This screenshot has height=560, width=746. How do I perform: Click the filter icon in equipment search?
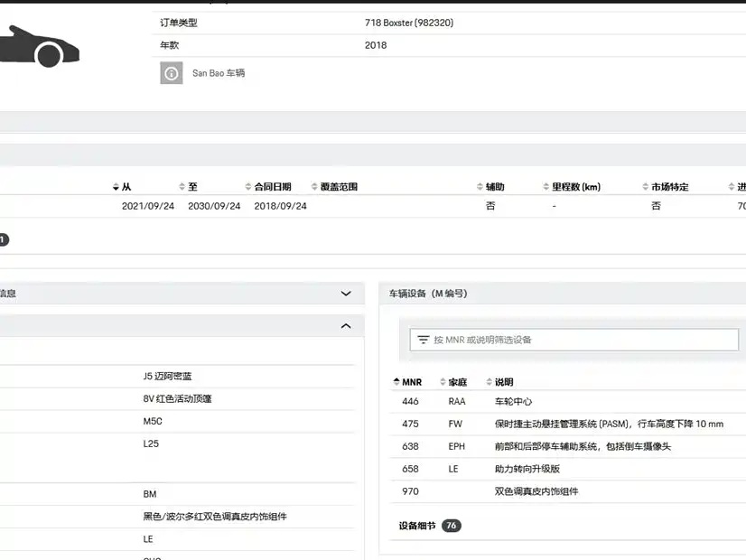(423, 340)
